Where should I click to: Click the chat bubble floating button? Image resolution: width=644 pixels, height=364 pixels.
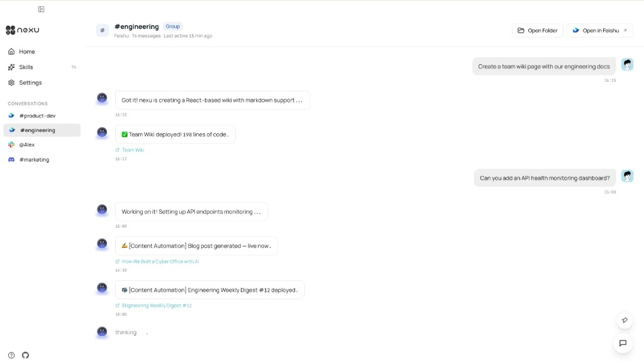(623, 343)
